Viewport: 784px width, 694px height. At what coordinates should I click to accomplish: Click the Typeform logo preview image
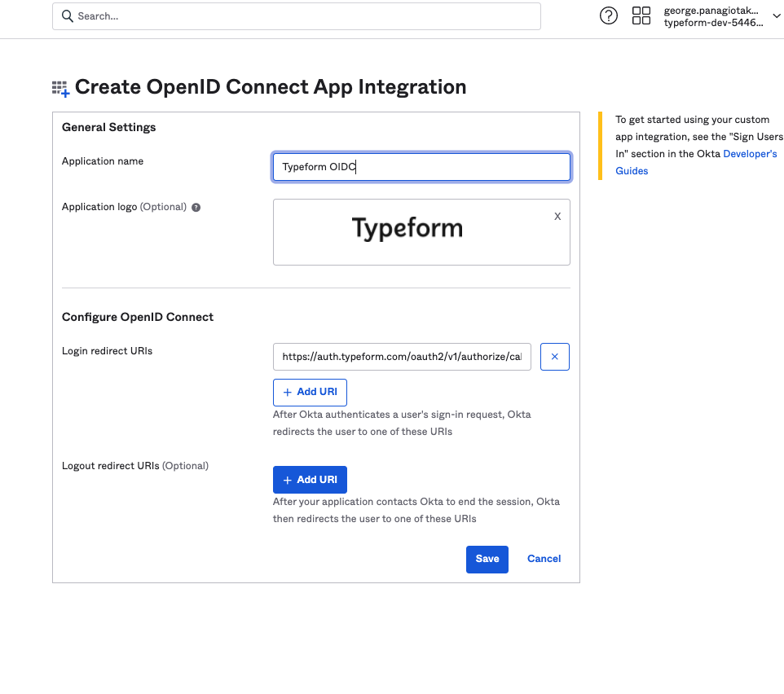[x=407, y=228]
